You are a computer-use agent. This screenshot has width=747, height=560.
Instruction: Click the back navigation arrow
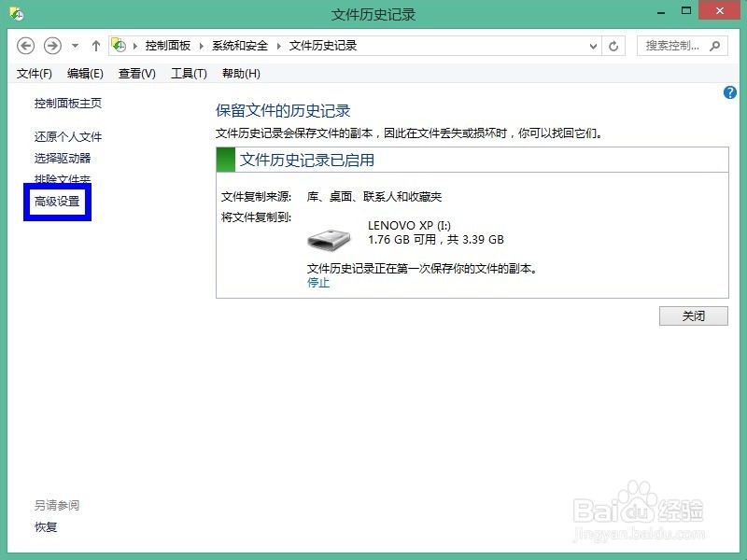(x=25, y=45)
